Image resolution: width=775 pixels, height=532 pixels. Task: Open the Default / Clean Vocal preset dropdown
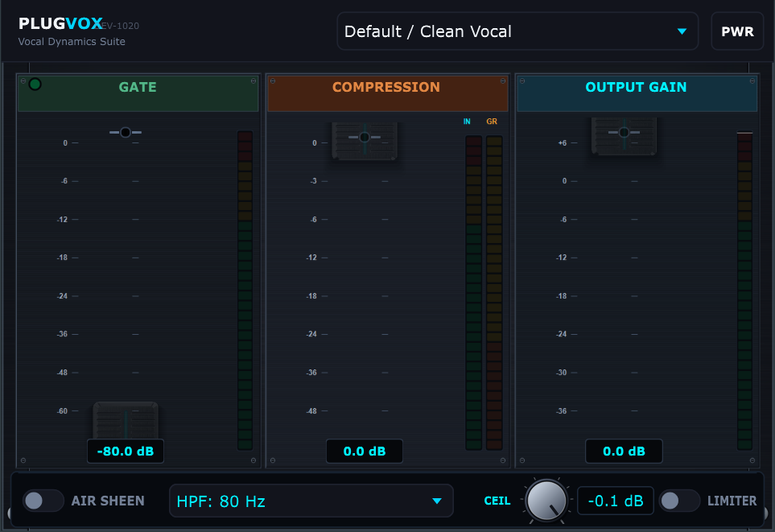517,31
